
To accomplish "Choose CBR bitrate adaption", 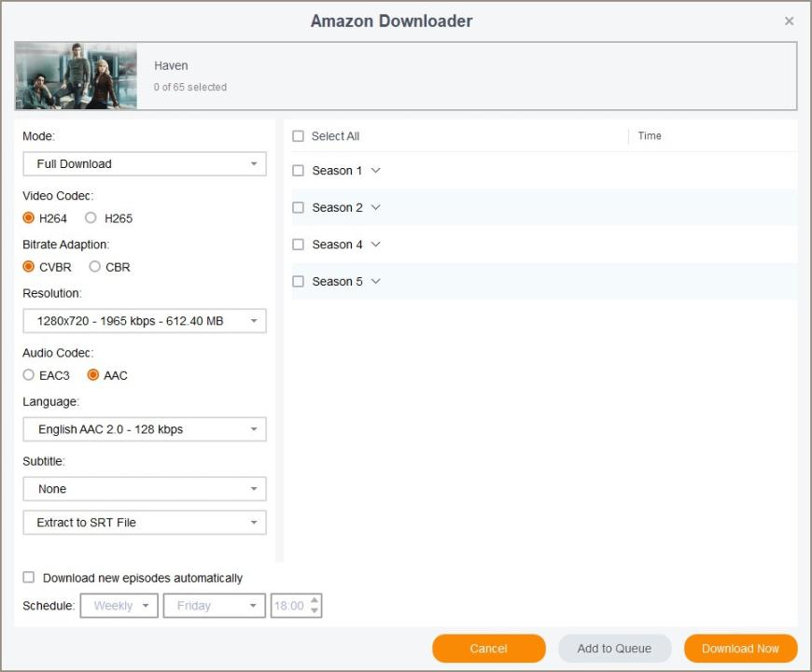I will pyautogui.click(x=95, y=267).
